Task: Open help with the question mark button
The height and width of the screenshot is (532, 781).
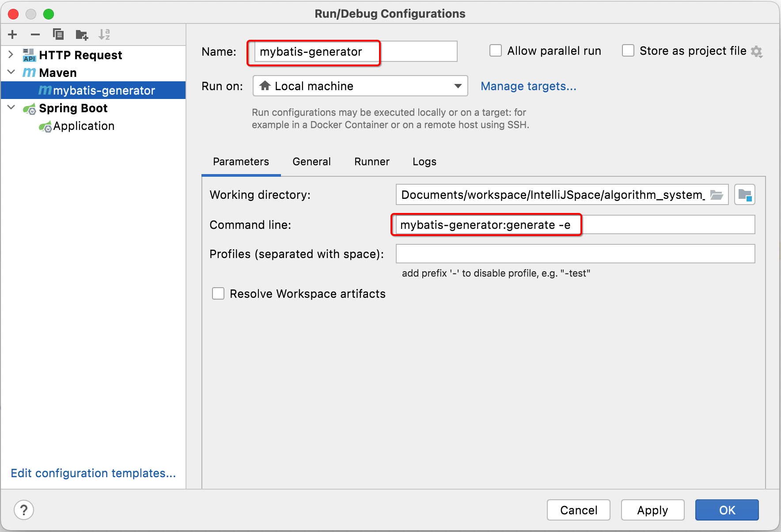Action: [24, 510]
